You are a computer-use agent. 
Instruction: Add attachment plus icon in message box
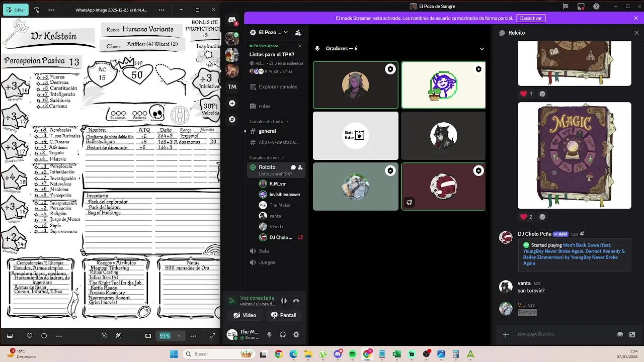pyautogui.click(x=506, y=334)
